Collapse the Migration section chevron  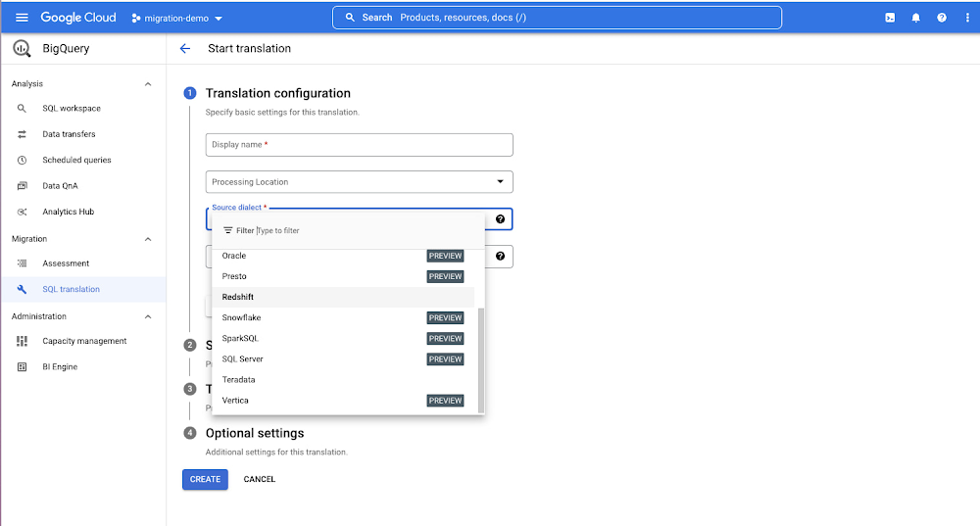148,239
